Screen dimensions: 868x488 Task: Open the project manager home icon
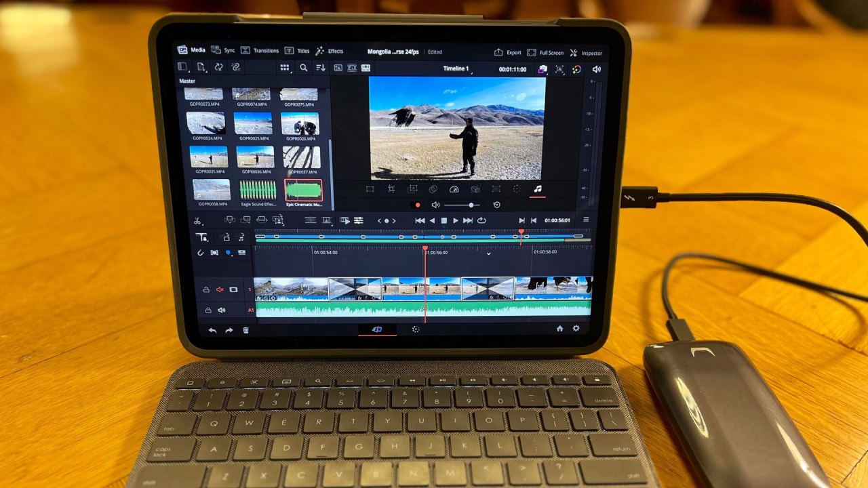(560, 328)
